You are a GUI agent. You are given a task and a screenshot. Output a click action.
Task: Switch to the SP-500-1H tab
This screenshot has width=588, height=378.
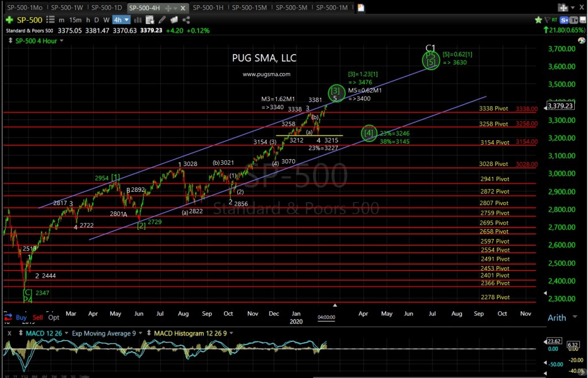pyautogui.click(x=208, y=7)
